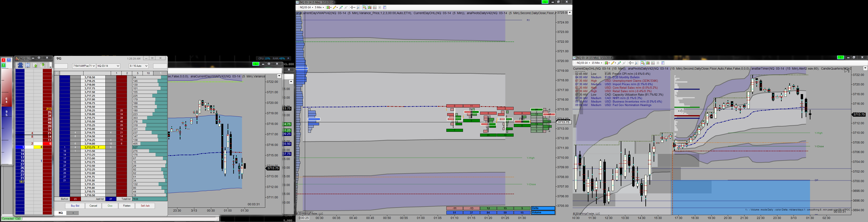Image resolution: width=868 pixels, height=222 pixels.
Task: Select quantity 2 in the 9G header row
Action: coord(127,73)
